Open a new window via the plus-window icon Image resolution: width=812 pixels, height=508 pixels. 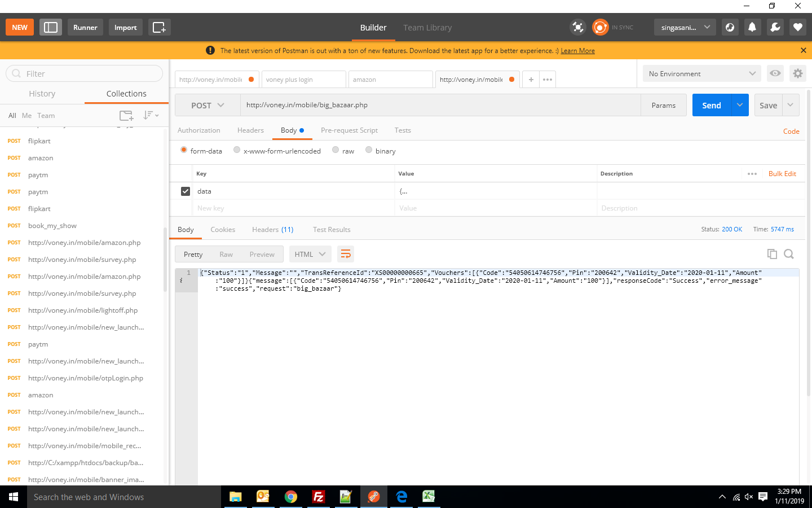tap(159, 27)
